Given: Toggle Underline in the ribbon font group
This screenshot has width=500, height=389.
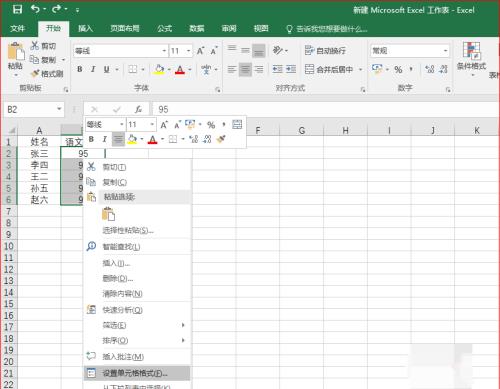Looking at the screenshot, I should click(x=106, y=69).
